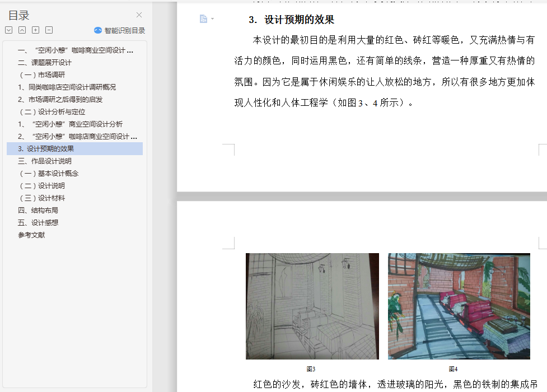Select the colored café rendering image 图4
The height and width of the screenshot is (392, 547).
(x=459, y=306)
